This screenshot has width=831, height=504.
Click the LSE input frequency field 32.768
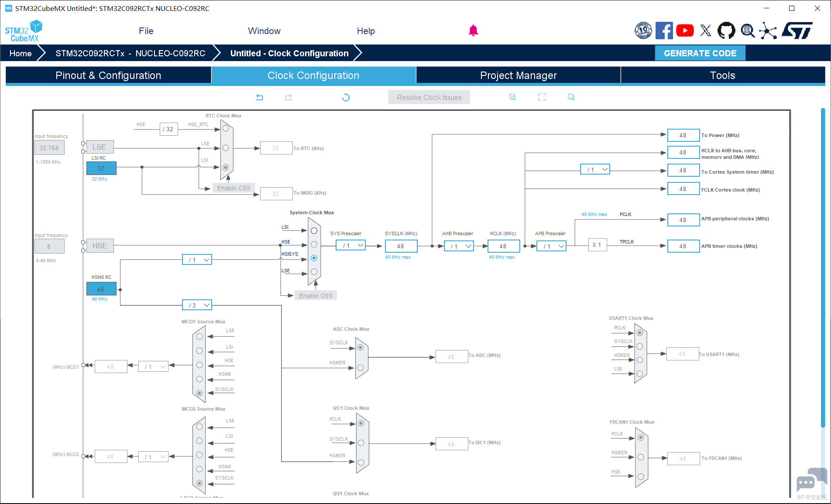click(x=49, y=148)
